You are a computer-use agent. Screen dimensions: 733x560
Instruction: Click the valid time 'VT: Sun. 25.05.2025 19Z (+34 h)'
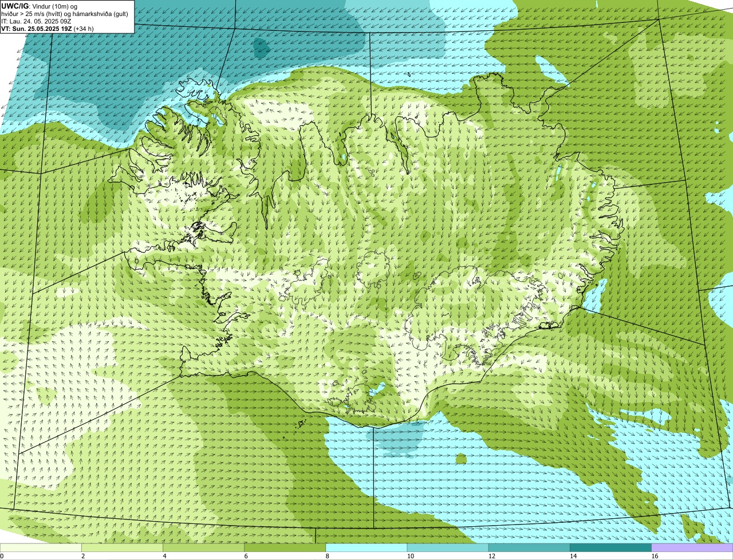[48, 28]
